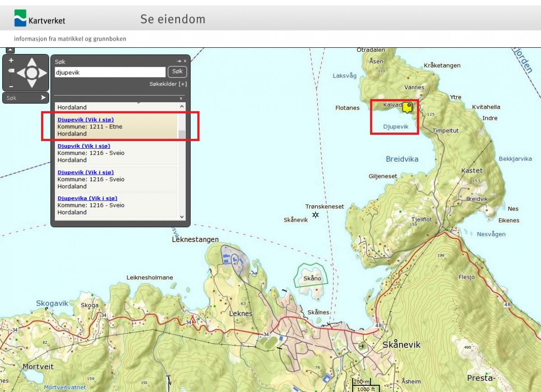Click the Kartverket logo

[x=39, y=18]
